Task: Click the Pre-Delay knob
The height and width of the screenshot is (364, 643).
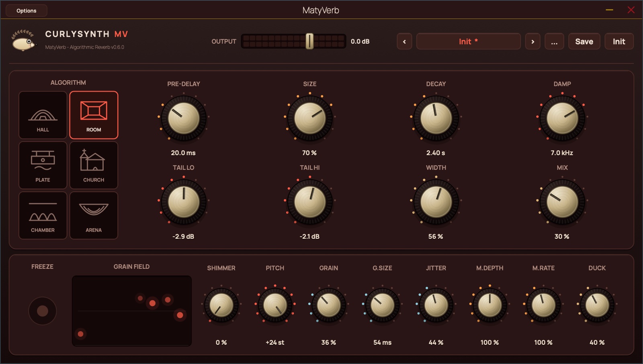Action: point(184,118)
